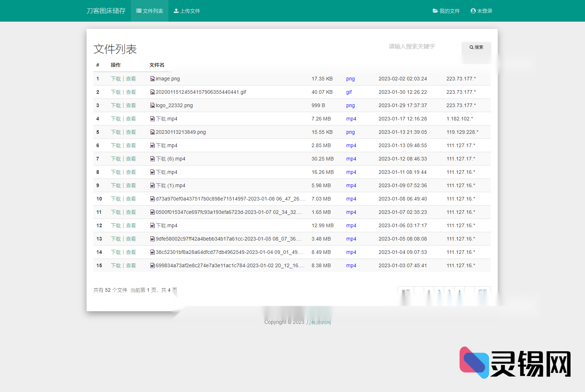This screenshot has width=585, height=392.
Task: Download image.png using its 下载 link
Action: click(x=116, y=79)
